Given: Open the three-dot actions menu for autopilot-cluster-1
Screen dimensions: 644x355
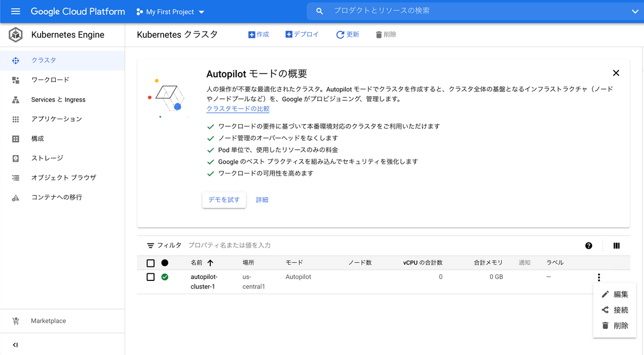Looking at the screenshot, I should [598, 278].
